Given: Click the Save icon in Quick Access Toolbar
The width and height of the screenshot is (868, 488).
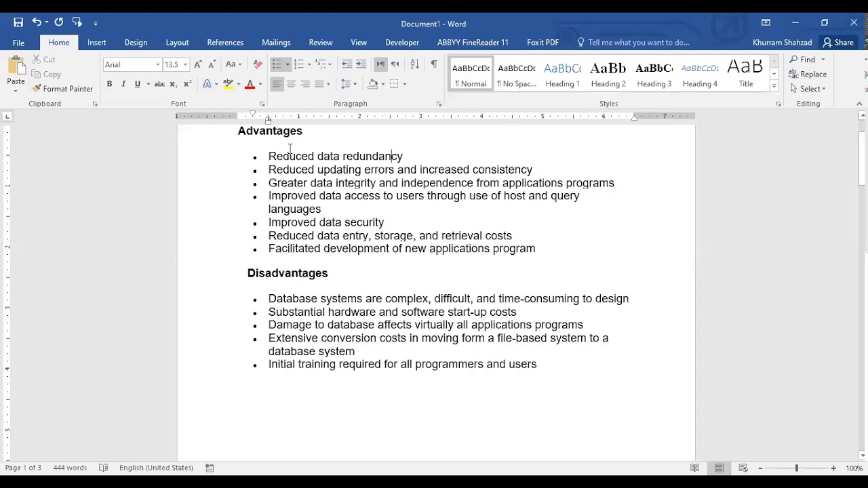Looking at the screenshot, I should (18, 22).
